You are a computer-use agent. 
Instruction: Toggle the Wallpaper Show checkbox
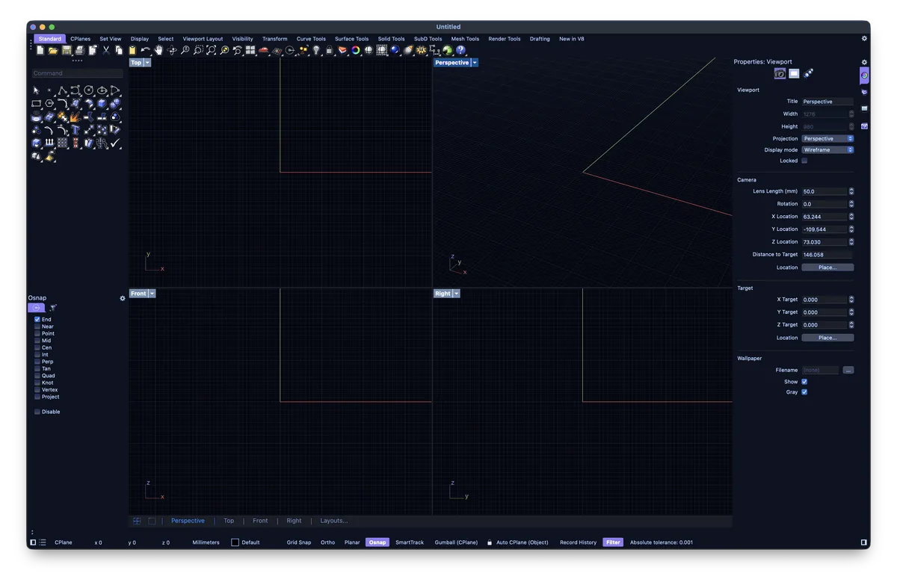coord(804,382)
